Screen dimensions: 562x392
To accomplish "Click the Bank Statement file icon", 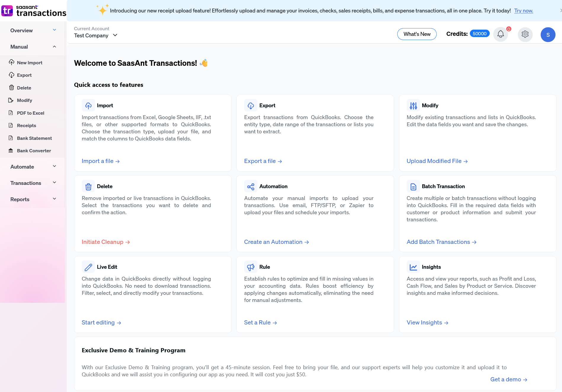I will 11,138.
